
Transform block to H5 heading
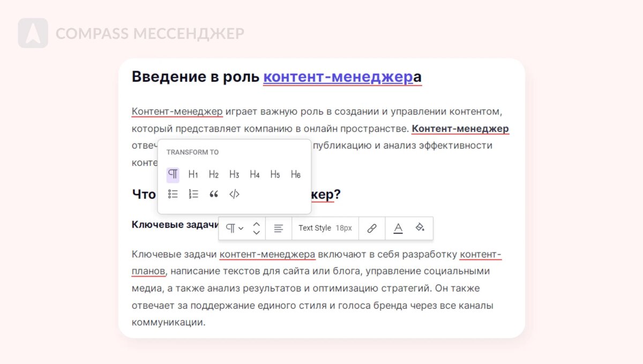[x=275, y=175]
